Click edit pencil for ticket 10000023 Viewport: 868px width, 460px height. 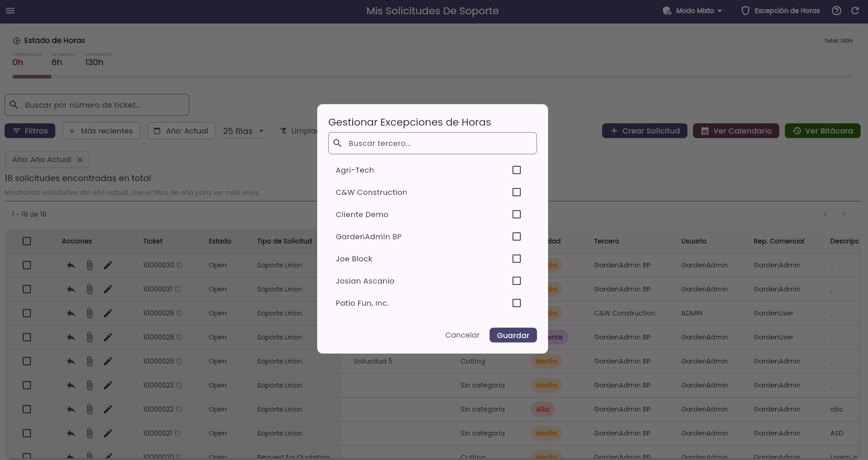108,385
